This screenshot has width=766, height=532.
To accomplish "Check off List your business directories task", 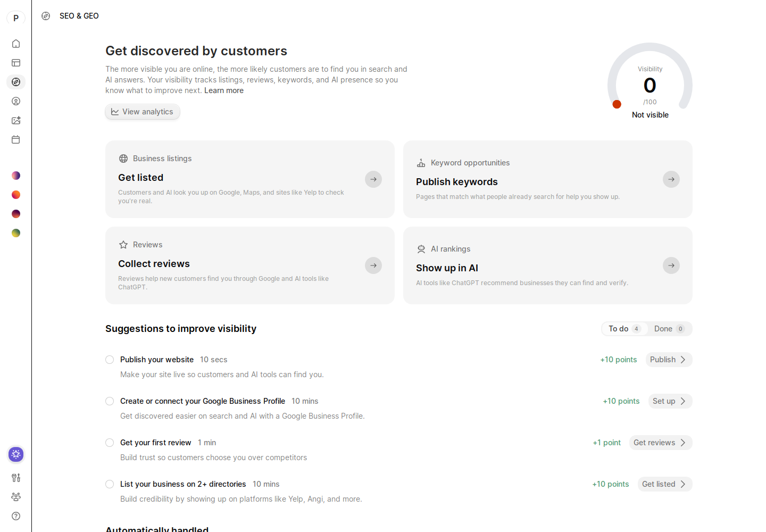I will (110, 484).
